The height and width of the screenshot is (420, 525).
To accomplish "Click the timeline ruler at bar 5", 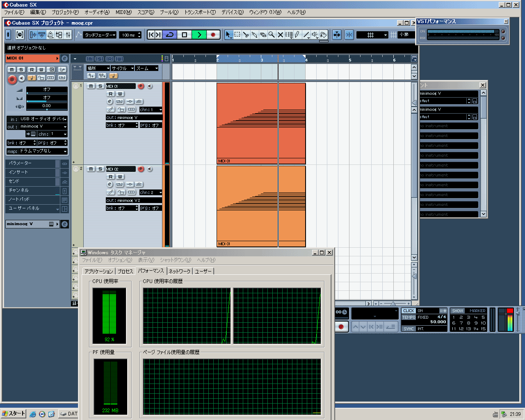I will 350,59.
